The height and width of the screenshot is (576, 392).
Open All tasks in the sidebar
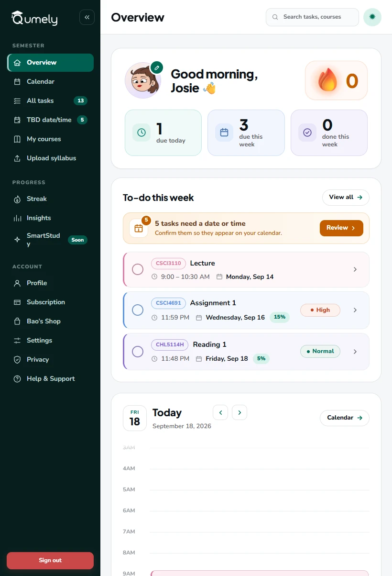pos(51,101)
